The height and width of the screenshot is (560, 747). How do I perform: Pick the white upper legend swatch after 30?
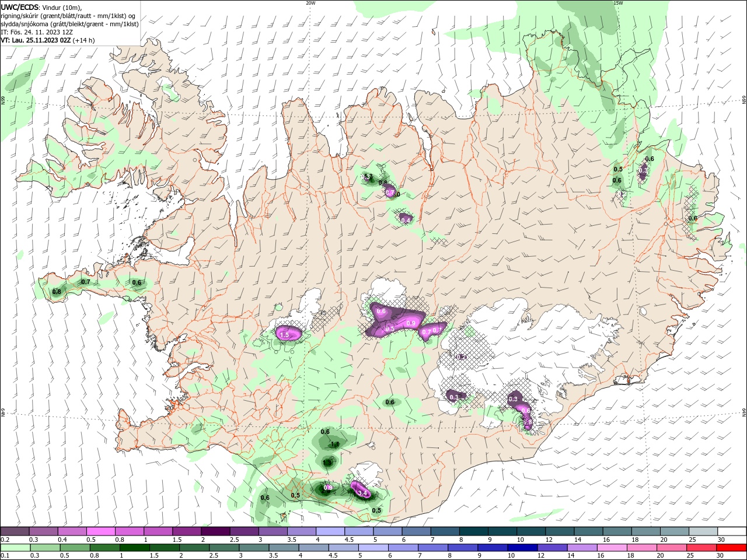(x=731, y=531)
